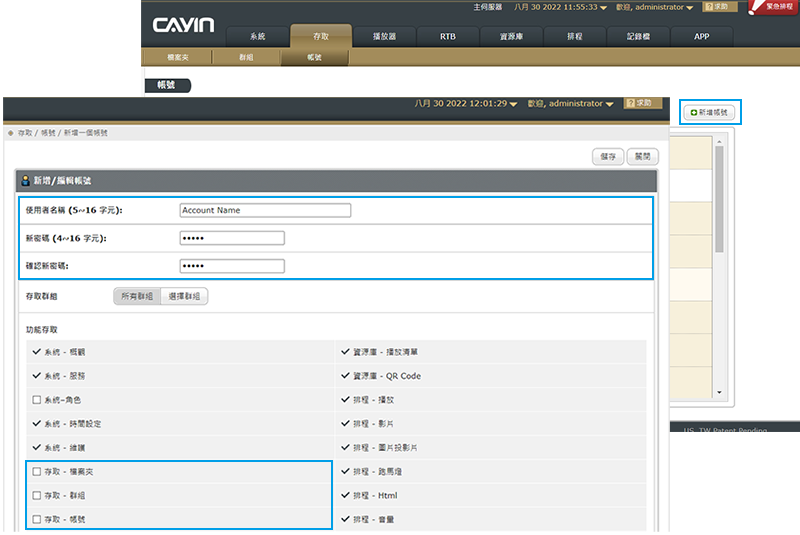Uncheck 排程 - 圖片投影片 permission
The width and height of the screenshot is (800, 535).
pos(345,447)
